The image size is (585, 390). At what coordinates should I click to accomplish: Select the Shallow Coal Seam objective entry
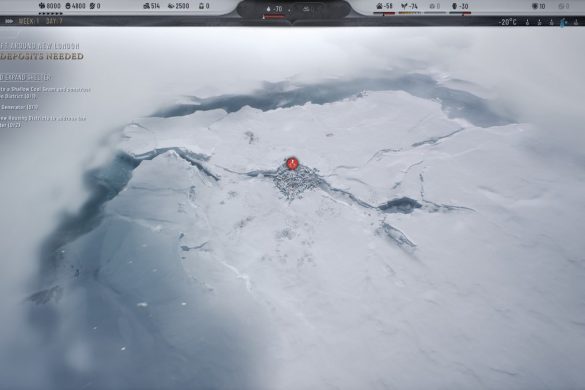[x=45, y=93]
